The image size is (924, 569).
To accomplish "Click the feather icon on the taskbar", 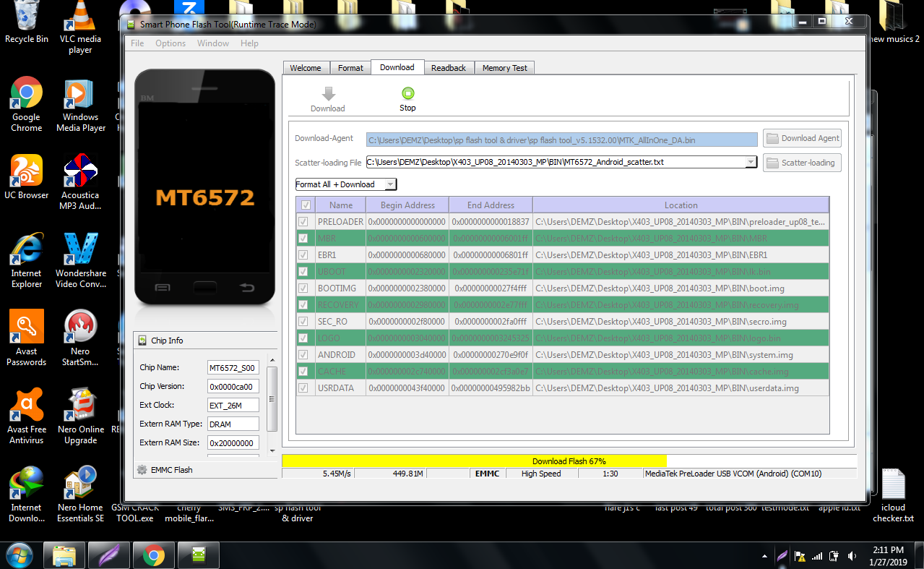I will click(x=109, y=555).
